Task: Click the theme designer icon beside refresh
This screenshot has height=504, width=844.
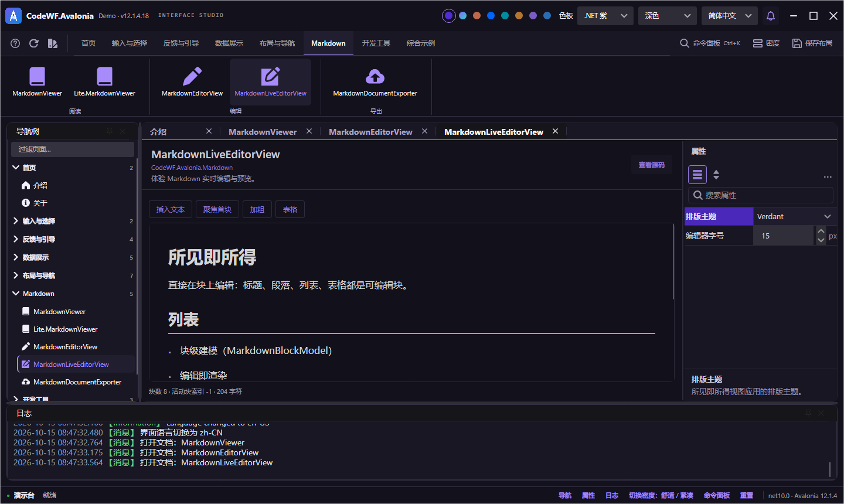Action: [53, 43]
